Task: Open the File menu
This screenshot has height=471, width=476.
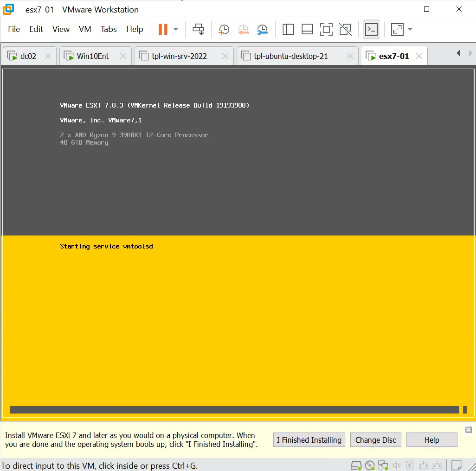Action: click(x=14, y=29)
